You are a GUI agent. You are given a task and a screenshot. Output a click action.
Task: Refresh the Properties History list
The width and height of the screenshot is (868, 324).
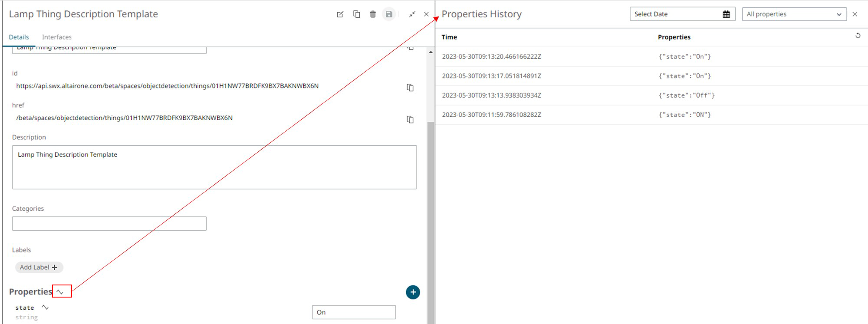coord(858,36)
